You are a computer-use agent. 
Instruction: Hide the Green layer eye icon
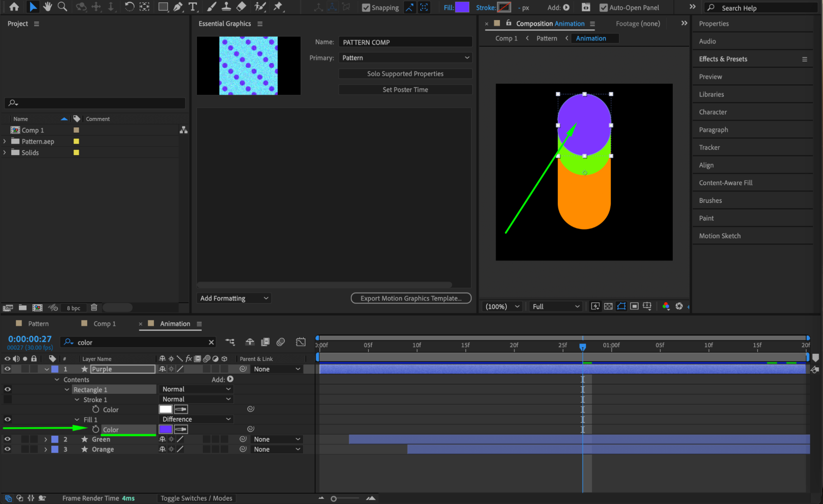tap(7, 439)
